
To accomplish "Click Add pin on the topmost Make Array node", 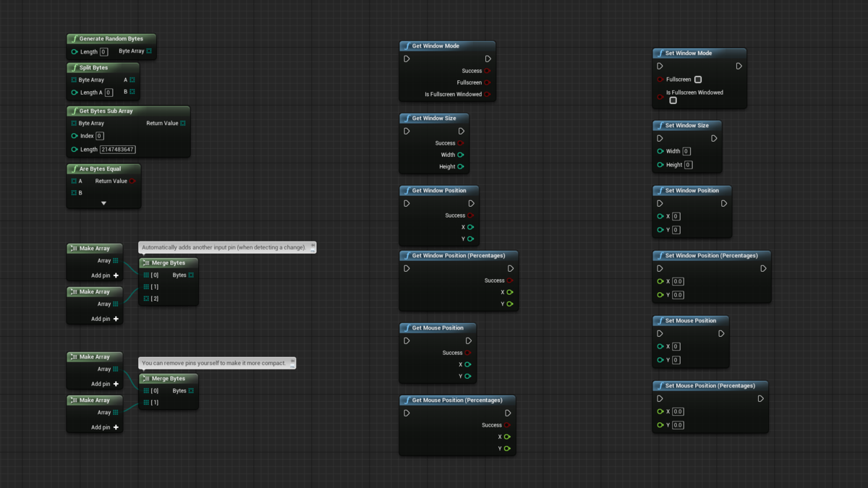I will (x=105, y=275).
